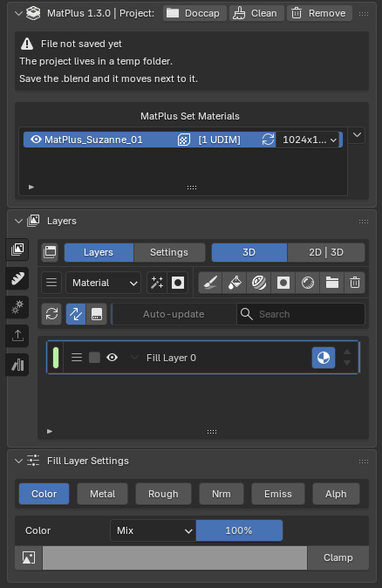This screenshot has width=382, height=588.
Task: Select the Color channel button
Action: pyautogui.click(x=44, y=494)
